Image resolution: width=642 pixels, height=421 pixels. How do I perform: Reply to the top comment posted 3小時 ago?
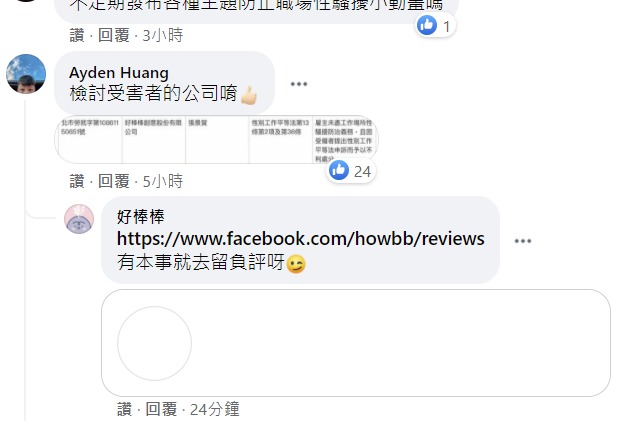click(113, 35)
